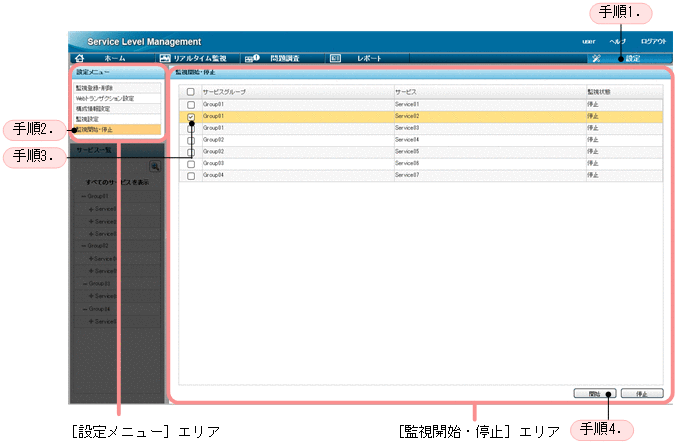This screenshot has width=677, height=444.
Task: Click the Service Level Management title
Action: tap(144, 41)
